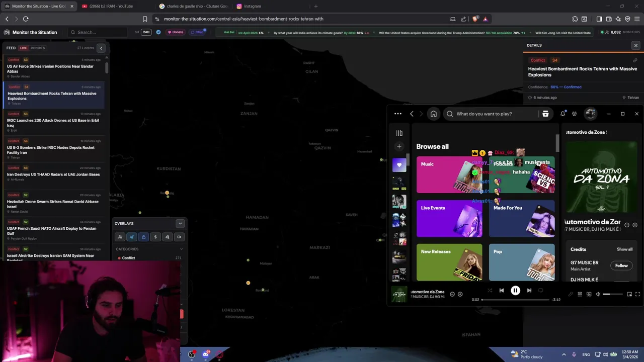Open Spotify profile avatar
644x362 pixels.
click(590, 114)
